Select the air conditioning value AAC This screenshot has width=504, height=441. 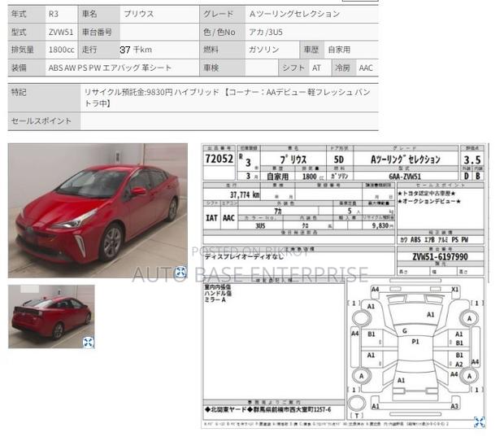click(x=366, y=68)
